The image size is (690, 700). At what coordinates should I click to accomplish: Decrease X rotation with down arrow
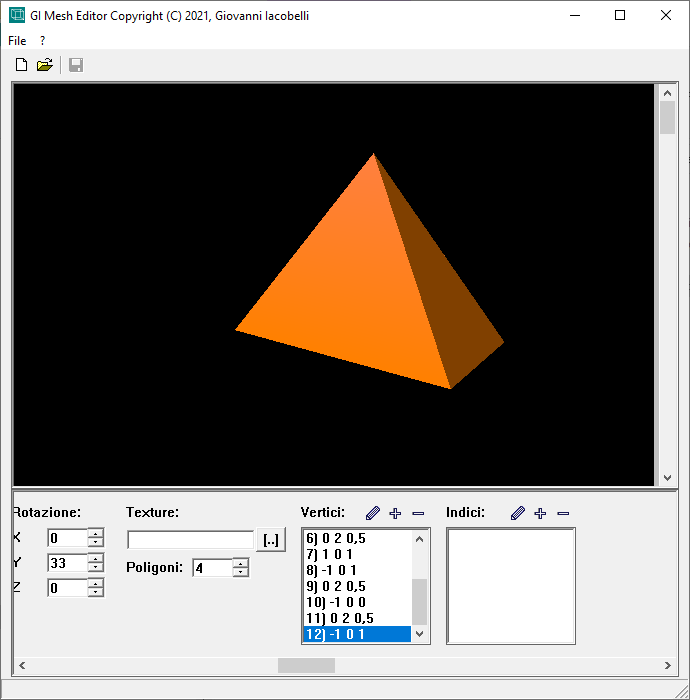pos(96,542)
